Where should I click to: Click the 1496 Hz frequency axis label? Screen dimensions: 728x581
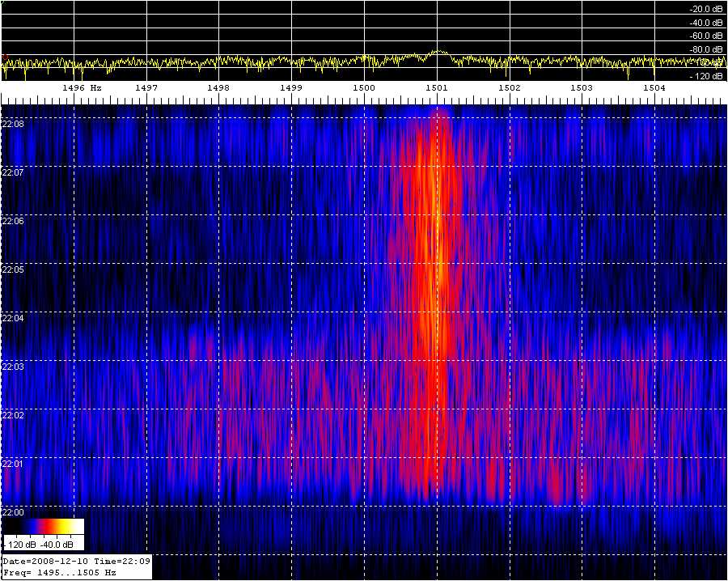tap(83, 87)
